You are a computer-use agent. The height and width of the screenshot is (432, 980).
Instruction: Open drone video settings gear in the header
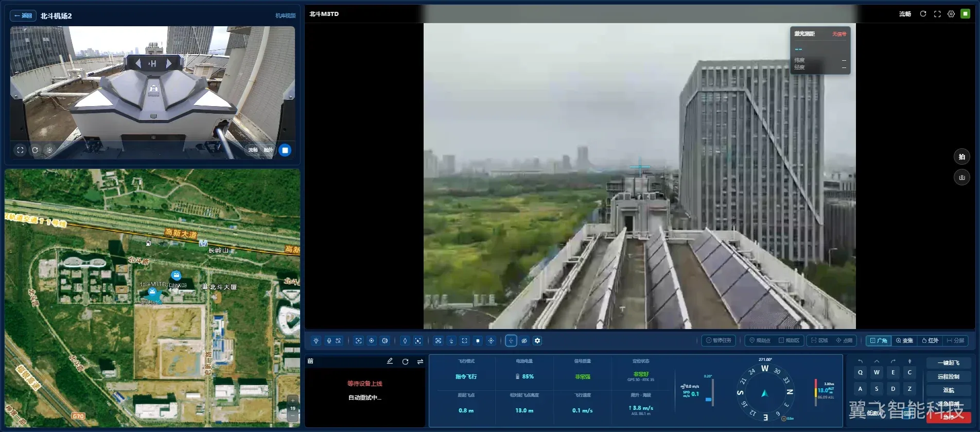coord(951,14)
